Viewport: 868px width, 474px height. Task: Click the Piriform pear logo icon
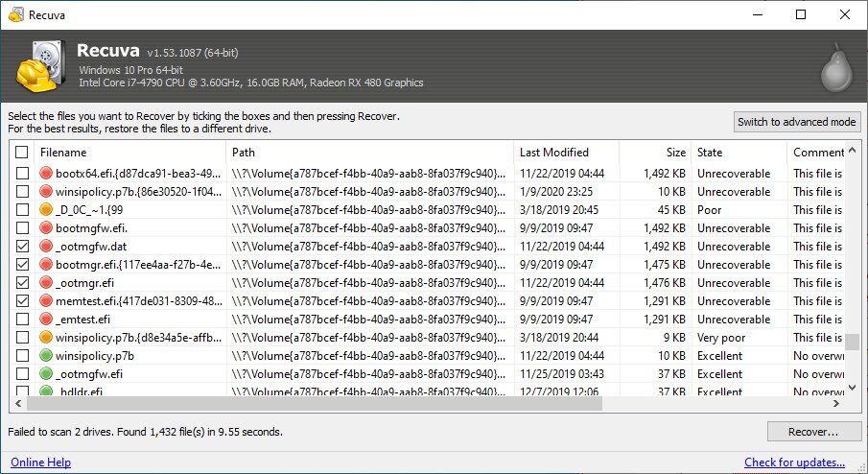coord(836,69)
